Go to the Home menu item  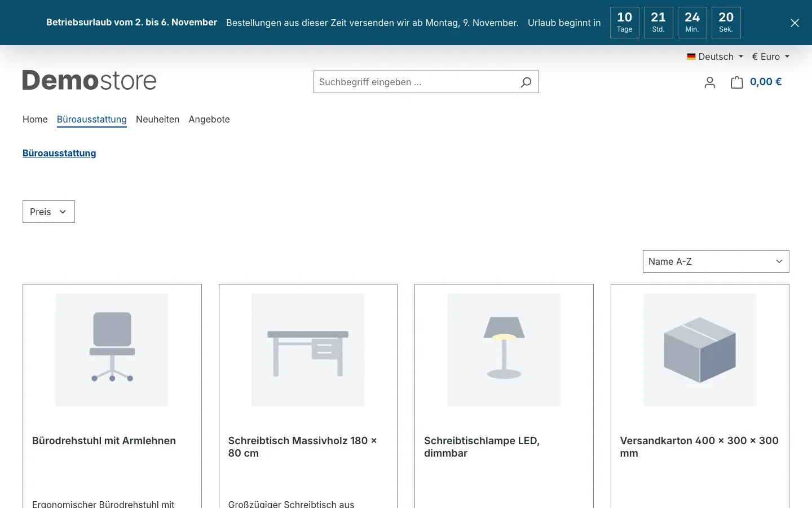pyautogui.click(x=35, y=119)
